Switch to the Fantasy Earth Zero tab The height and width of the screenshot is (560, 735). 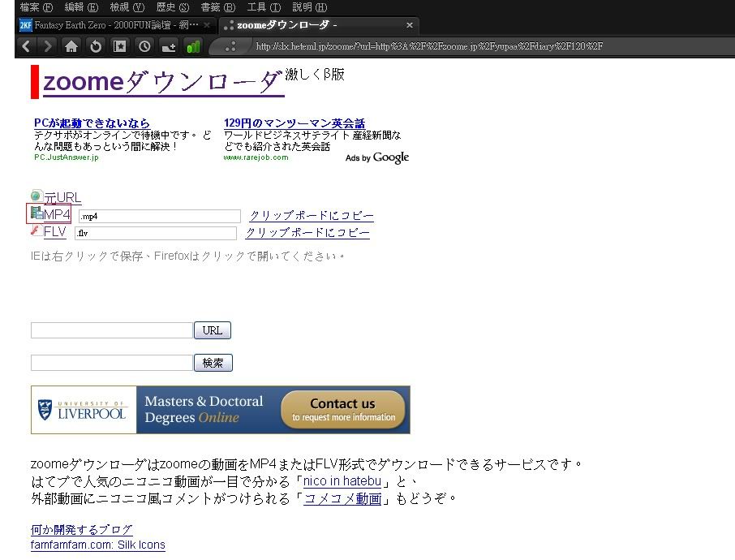pos(115,25)
